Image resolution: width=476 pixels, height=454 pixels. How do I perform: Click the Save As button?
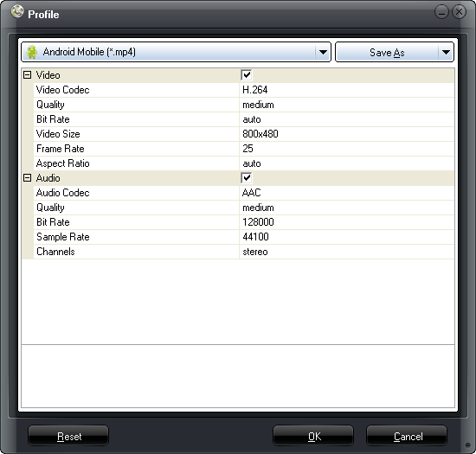pos(387,52)
